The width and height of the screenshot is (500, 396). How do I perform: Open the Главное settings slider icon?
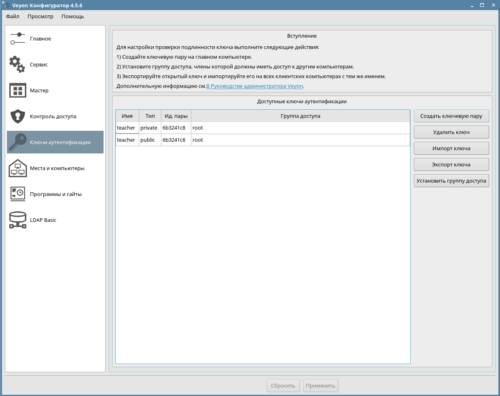[x=17, y=39]
